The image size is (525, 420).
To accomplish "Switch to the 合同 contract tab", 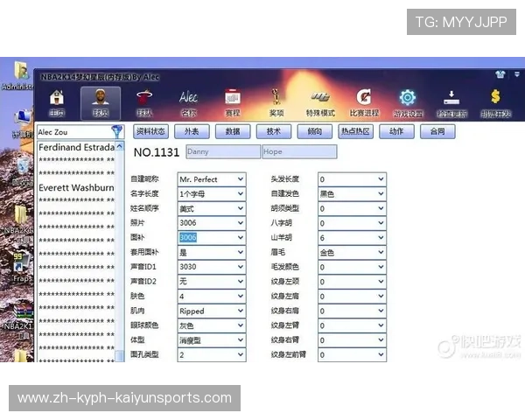I will (x=437, y=131).
